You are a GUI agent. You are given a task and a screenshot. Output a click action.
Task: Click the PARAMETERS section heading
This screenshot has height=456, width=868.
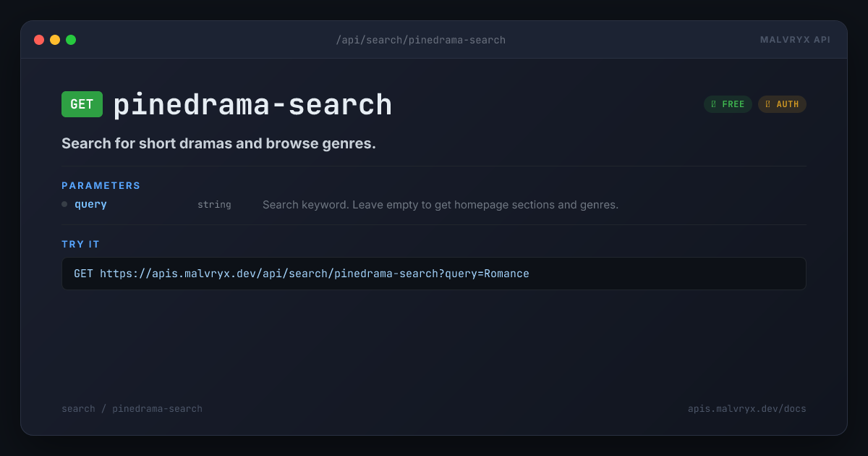[101, 185]
